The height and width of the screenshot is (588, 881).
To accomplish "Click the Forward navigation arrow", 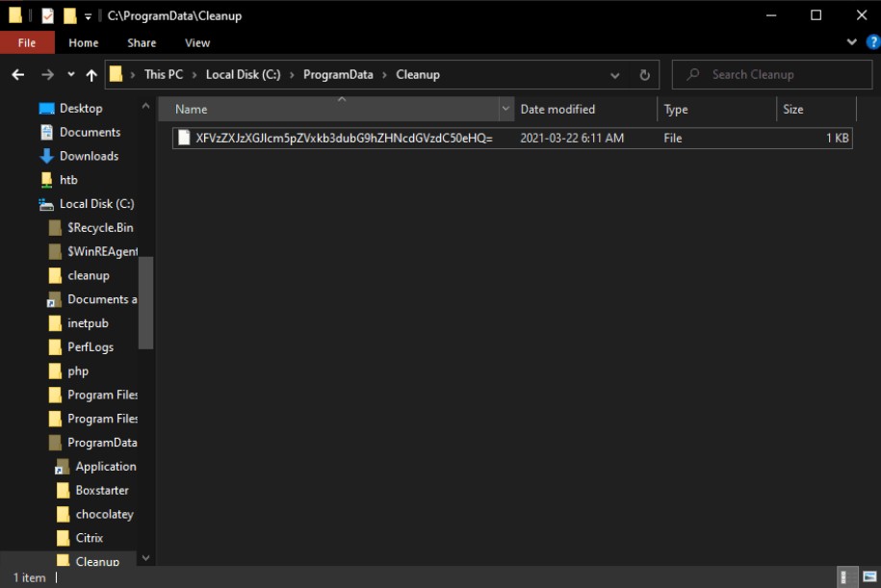I will point(48,75).
